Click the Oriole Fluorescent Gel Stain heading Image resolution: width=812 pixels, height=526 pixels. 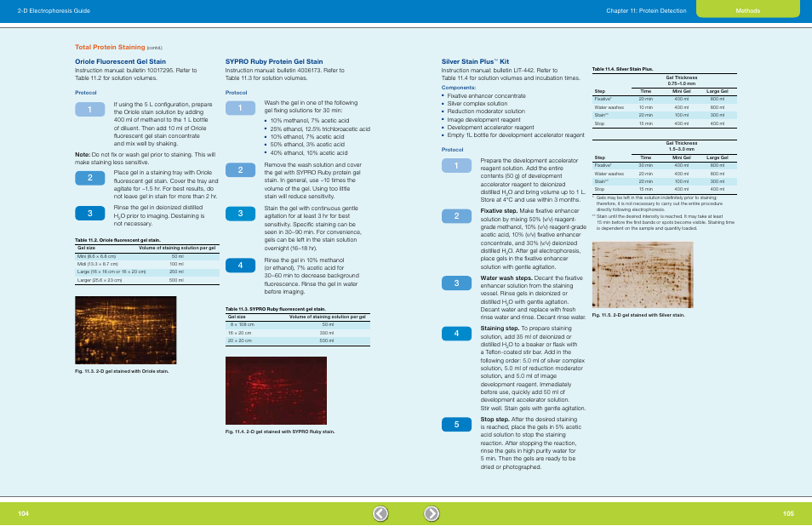tap(120, 61)
